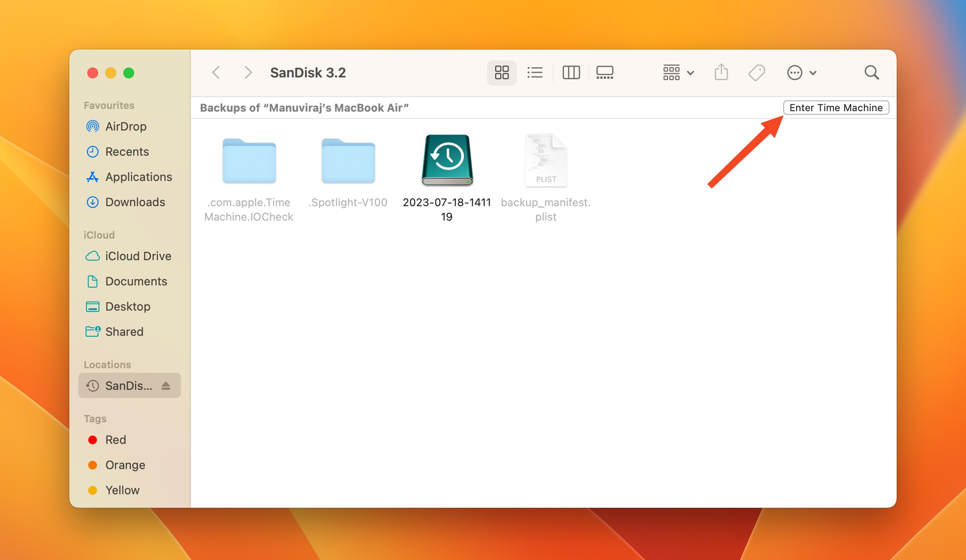Open the Group By dropdown

pyautogui.click(x=678, y=72)
